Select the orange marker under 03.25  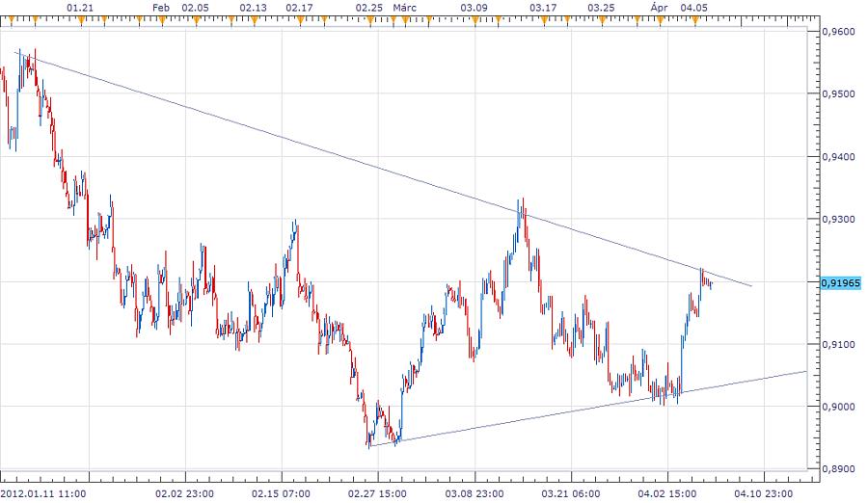(x=601, y=20)
